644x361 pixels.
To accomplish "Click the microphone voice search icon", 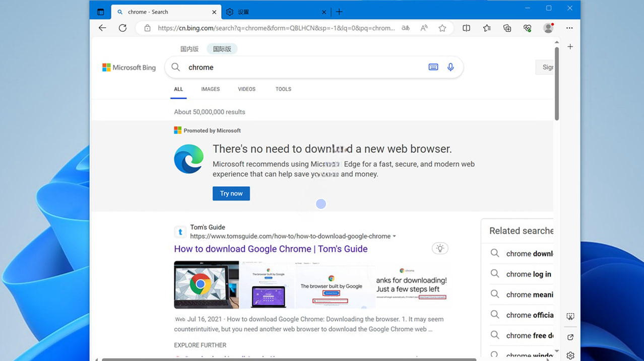I will click(x=450, y=67).
